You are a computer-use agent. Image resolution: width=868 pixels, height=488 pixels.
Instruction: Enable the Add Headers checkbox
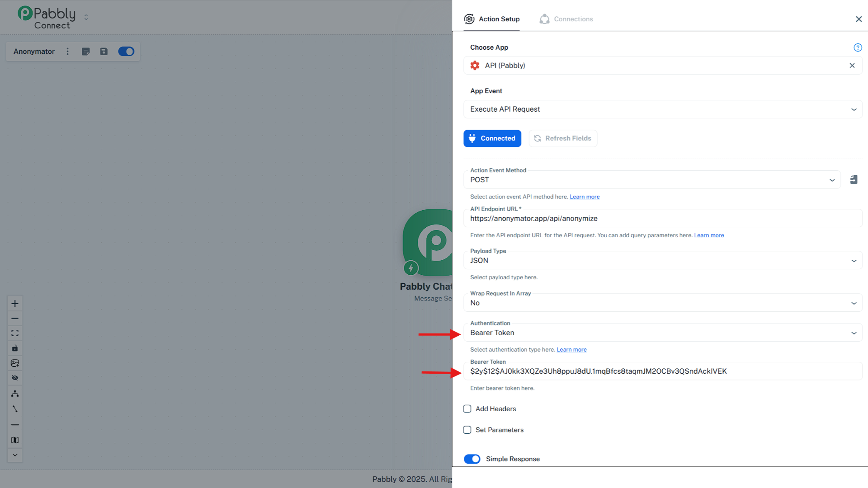tap(467, 408)
